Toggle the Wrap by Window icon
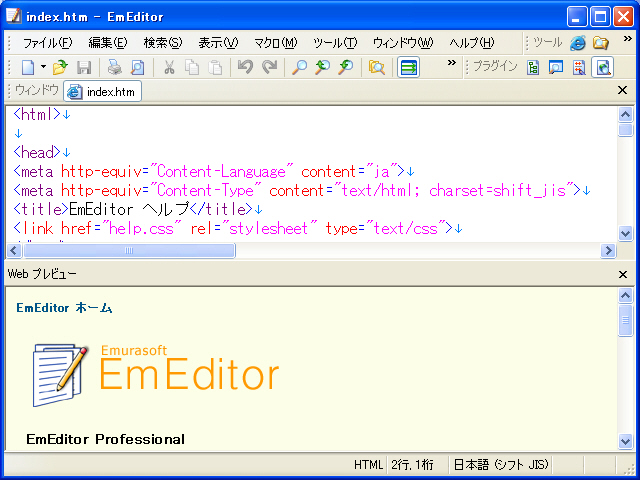This screenshot has width=640, height=480. click(408, 67)
